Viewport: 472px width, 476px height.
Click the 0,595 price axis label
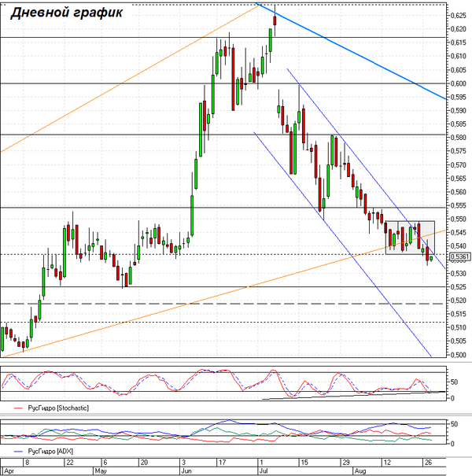[x=458, y=97]
